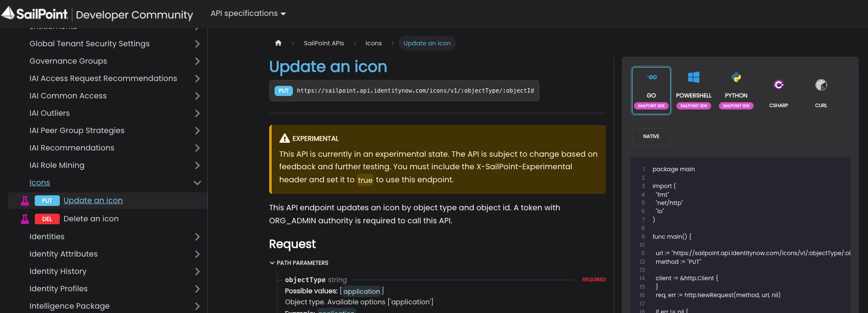Viewport: 868px width, 313px height.
Task: Click the SailPoint SDK badge under Python
Action: click(736, 106)
